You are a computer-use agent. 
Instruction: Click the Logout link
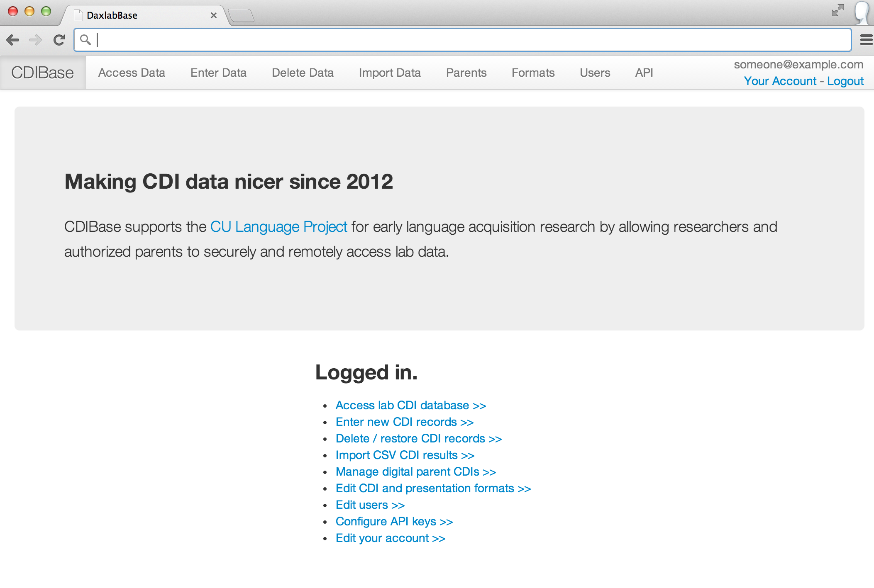(845, 81)
